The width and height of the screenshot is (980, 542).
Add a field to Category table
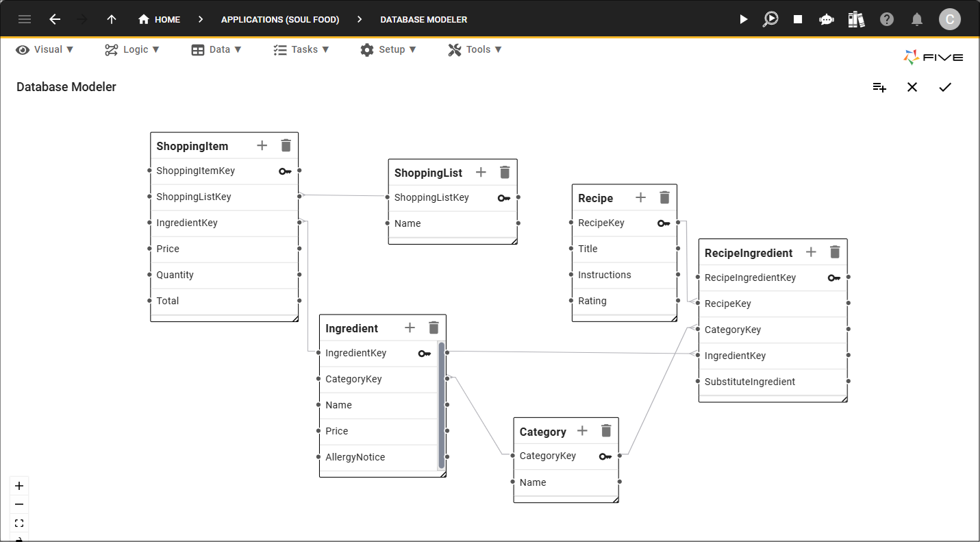582,430
